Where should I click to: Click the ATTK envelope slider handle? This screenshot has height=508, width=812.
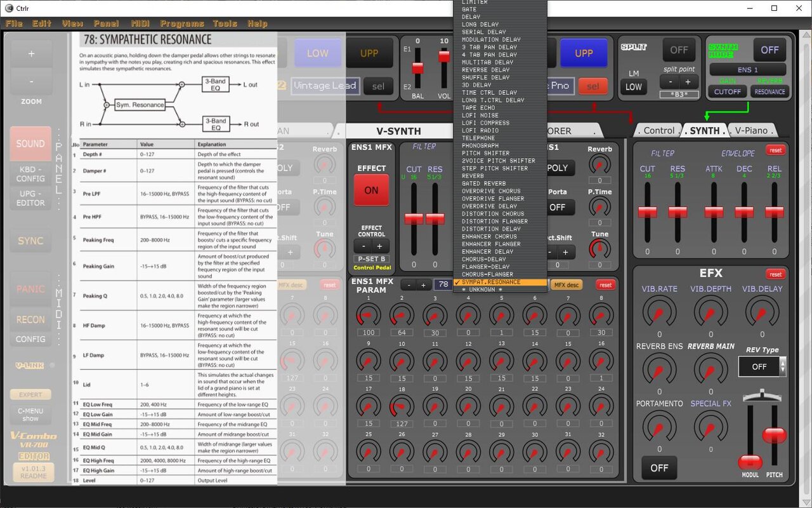click(x=714, y=212)
